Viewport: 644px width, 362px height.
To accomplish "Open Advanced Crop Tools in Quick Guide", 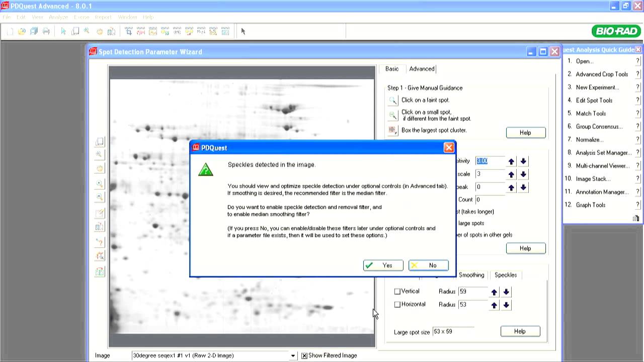I will 602,74.
